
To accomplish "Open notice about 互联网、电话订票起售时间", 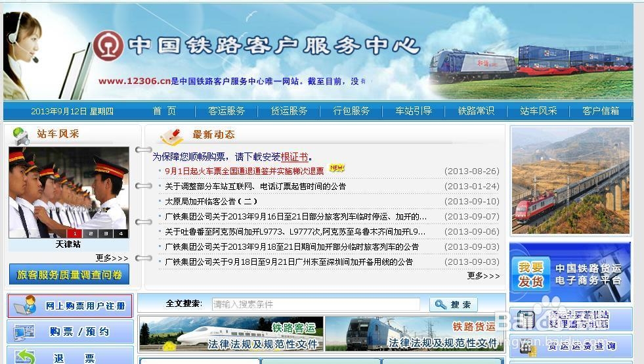I will click(255, 187).
